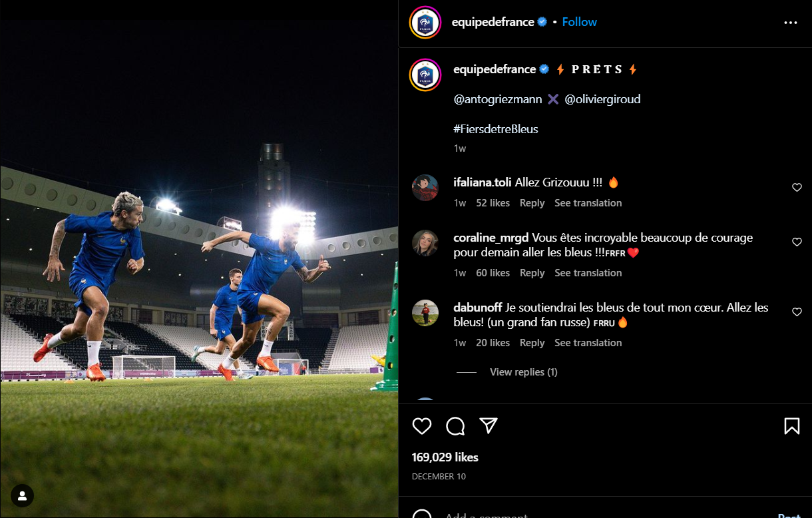Open ifaliana.toli's avatar
Viewport: 812px width, 518px height.
(x=425, y=188)
